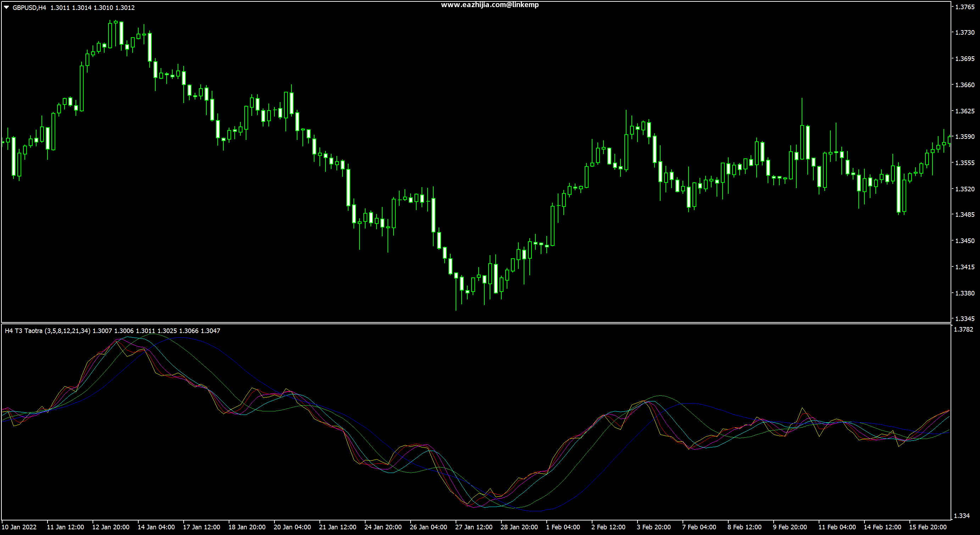
Task: Select the price label 1.3625 on the scale
Action: pyautogui.click(x=965, y=111)
